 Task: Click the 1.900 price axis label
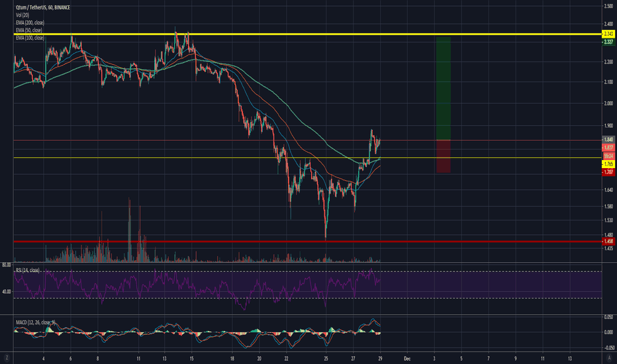click(x=608, y=126)
